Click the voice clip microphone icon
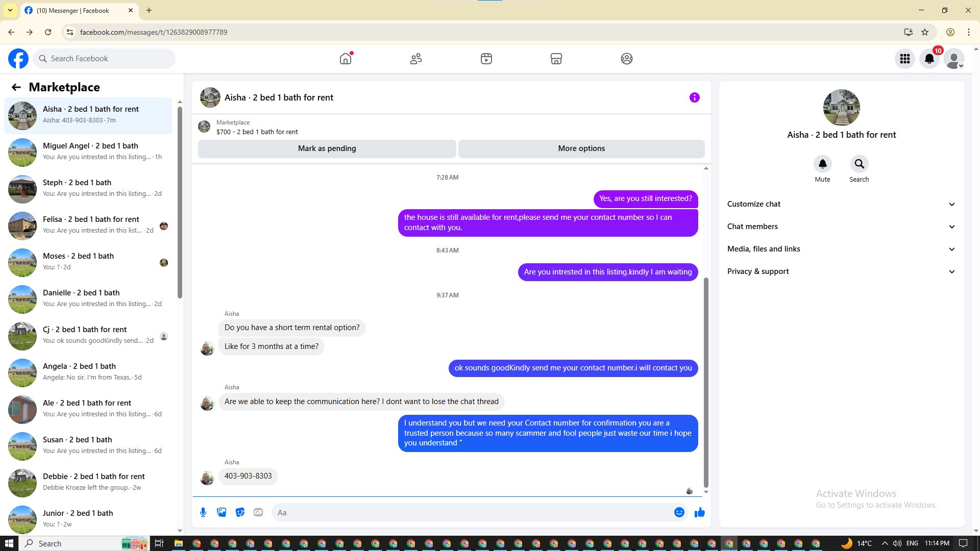Image resolution: width=980 pixels, height=551 pixels. 203,512
